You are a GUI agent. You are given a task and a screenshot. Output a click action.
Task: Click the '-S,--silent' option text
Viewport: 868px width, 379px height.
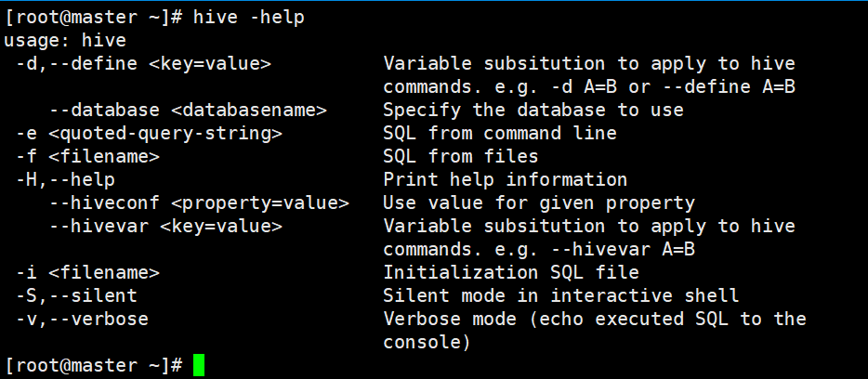coord(76,295)
